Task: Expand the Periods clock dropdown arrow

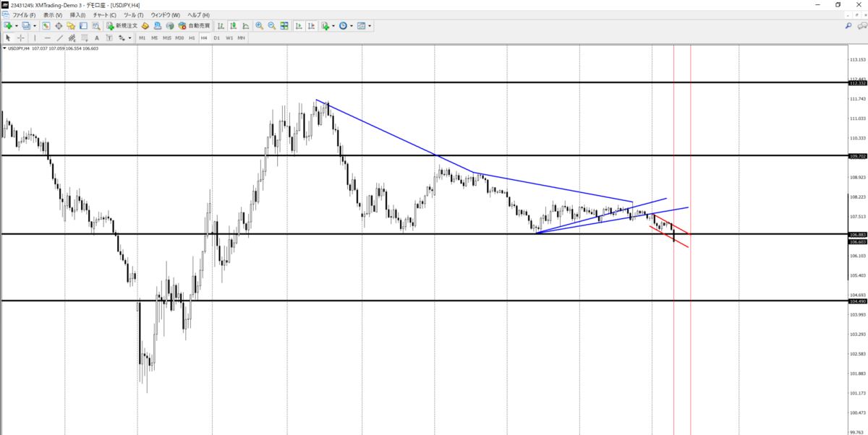Action: [352, 25]
